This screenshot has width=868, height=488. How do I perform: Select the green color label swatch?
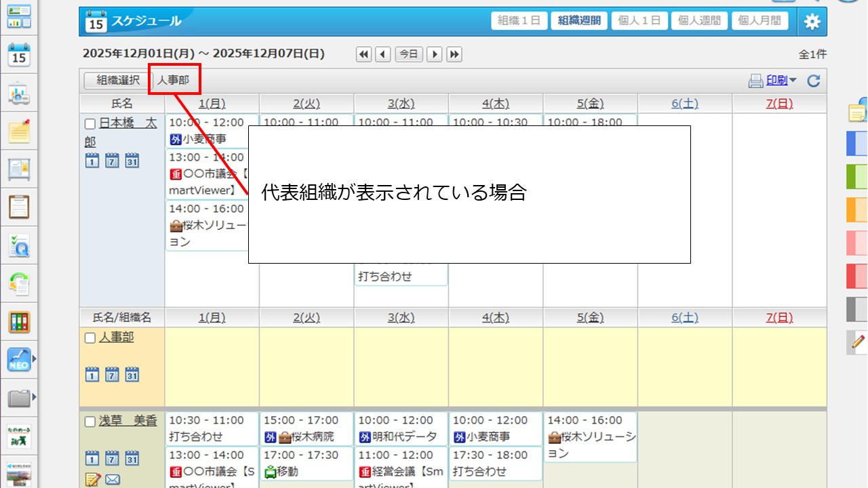click(857, 176)
